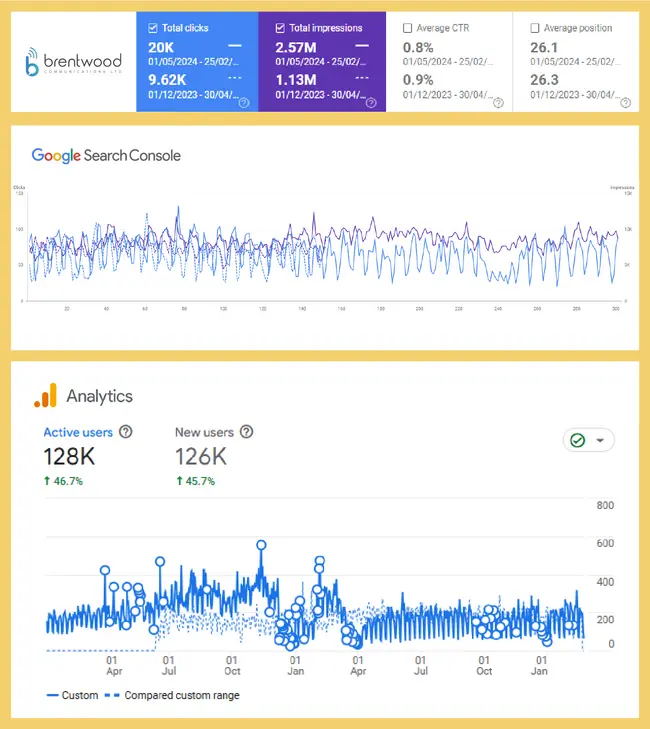The width and height of the screenshot is (650, 729).
Task: Click the Google Analytics bar logo
Action: 46,396
